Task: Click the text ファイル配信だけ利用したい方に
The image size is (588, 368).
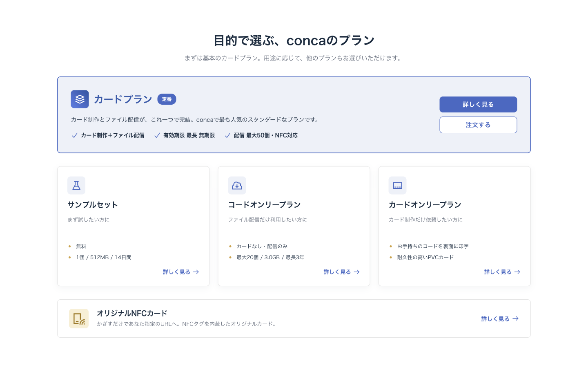Action: 267,220
